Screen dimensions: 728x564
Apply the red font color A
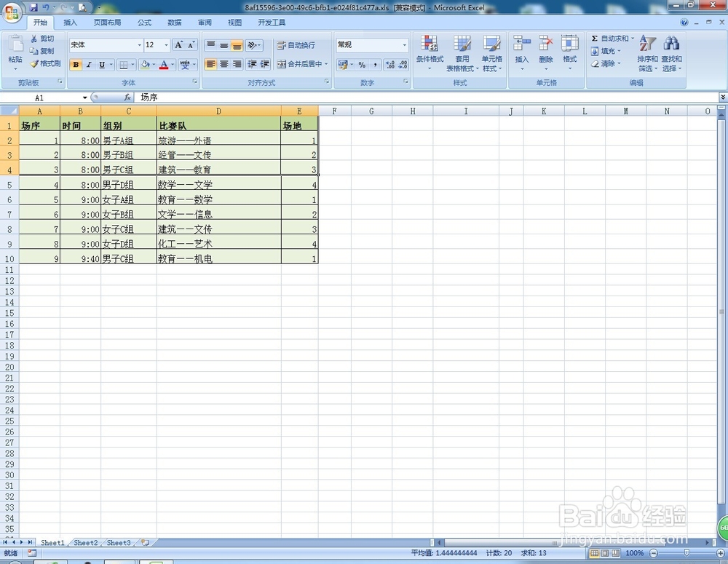164,65
